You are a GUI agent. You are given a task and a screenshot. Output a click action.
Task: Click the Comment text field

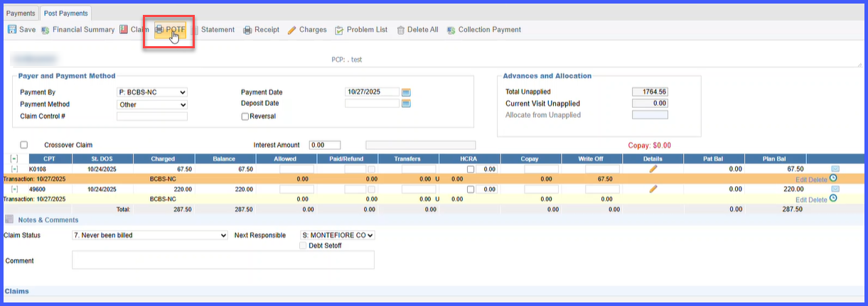223,261
